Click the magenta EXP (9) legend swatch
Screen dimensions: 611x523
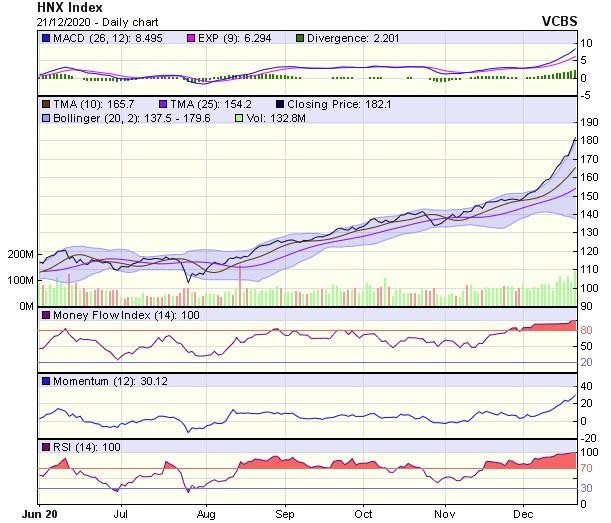194,38
